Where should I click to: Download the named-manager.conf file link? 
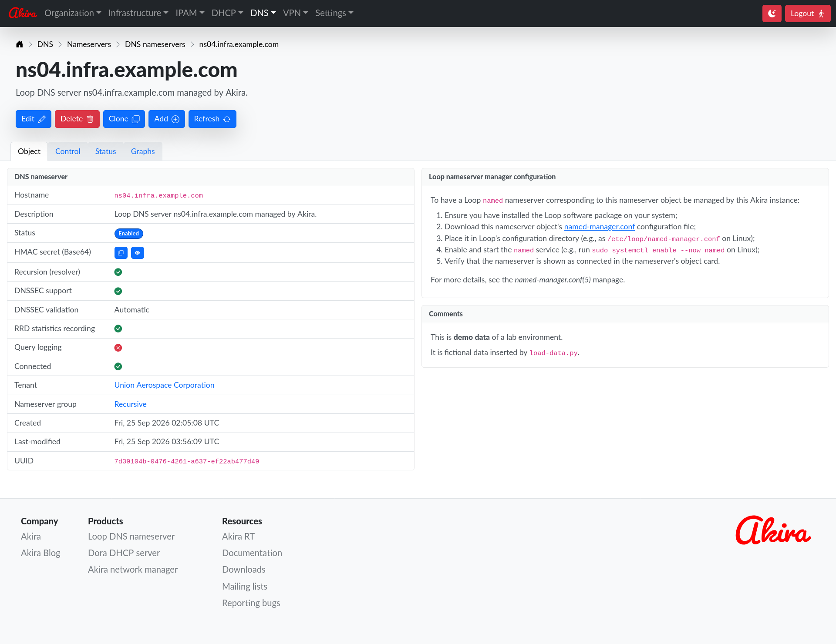pyautogui.click(x=599, y=227)
